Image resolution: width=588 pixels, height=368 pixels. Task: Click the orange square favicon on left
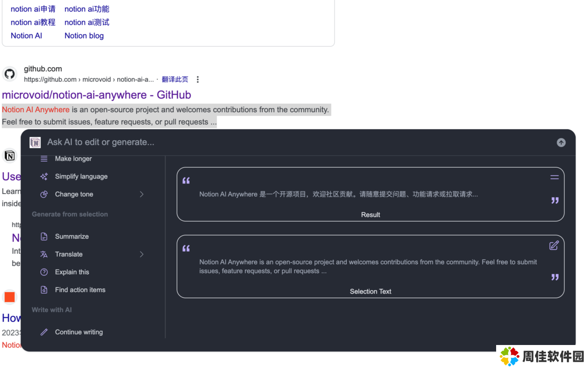tap(10, 297)
